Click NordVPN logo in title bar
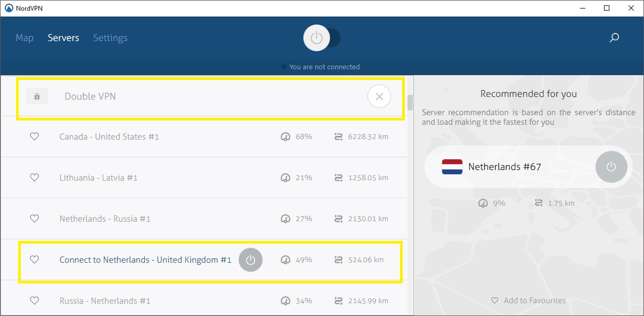Screen dimensions: 644x316 (9, 8)
